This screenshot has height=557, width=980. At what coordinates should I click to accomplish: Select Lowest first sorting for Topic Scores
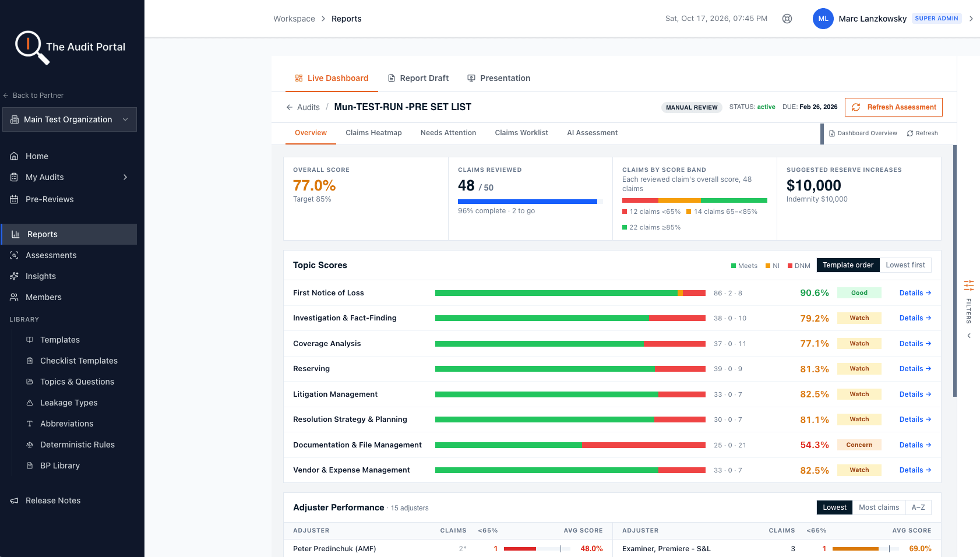pos(905,265)
